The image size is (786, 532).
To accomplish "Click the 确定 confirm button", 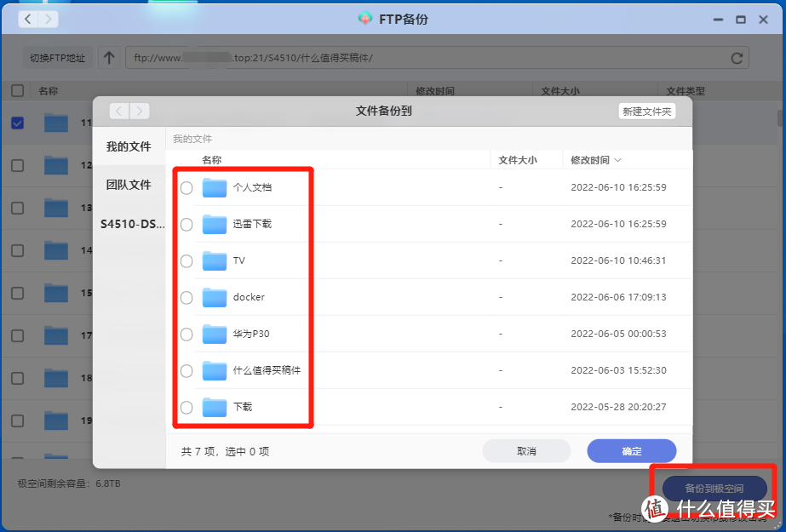I will [632, 451].
